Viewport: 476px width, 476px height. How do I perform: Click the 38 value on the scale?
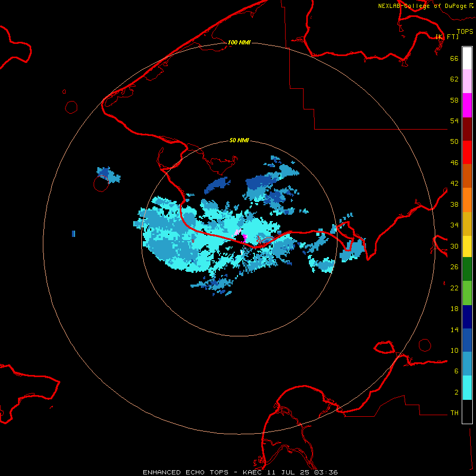coord(454,205)
